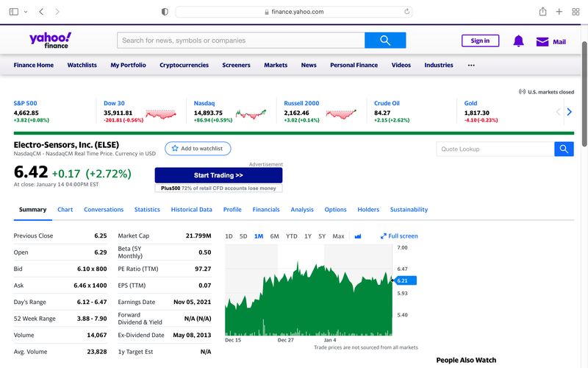Select the 1Y chart range

tap(308, 236)
